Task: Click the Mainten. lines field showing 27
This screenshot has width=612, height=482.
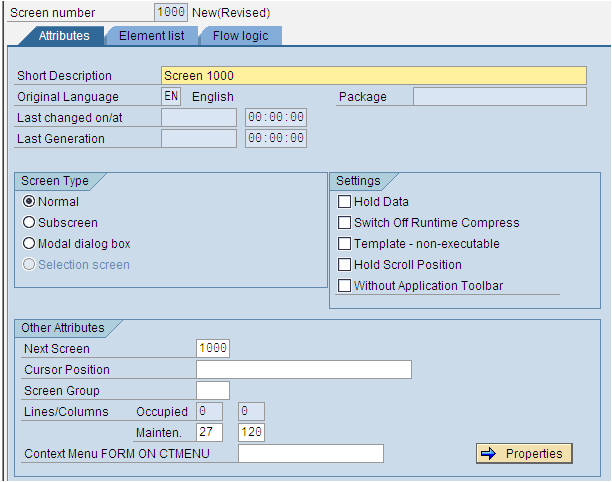Action: pyautogui.click(x=210, y=432)
